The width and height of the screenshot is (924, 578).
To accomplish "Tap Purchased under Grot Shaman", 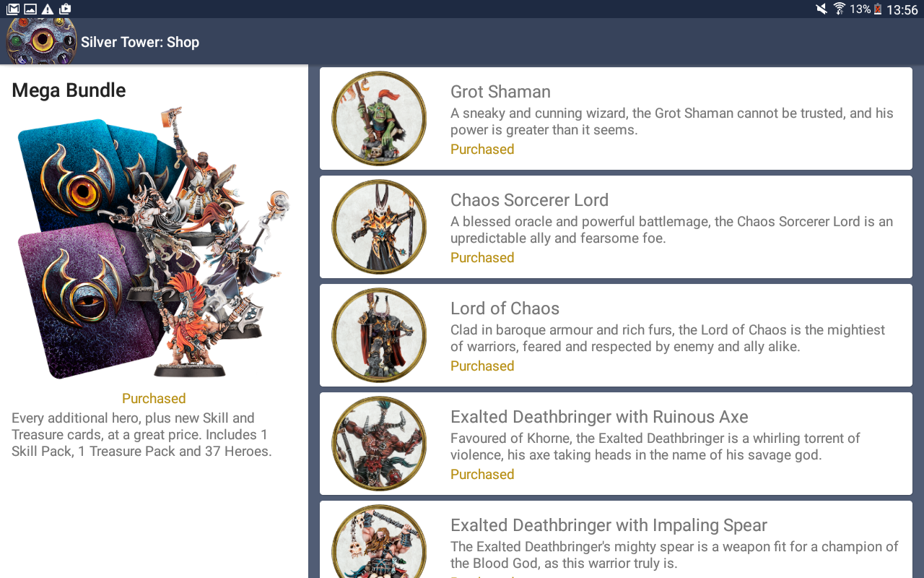I will (482, 150).
